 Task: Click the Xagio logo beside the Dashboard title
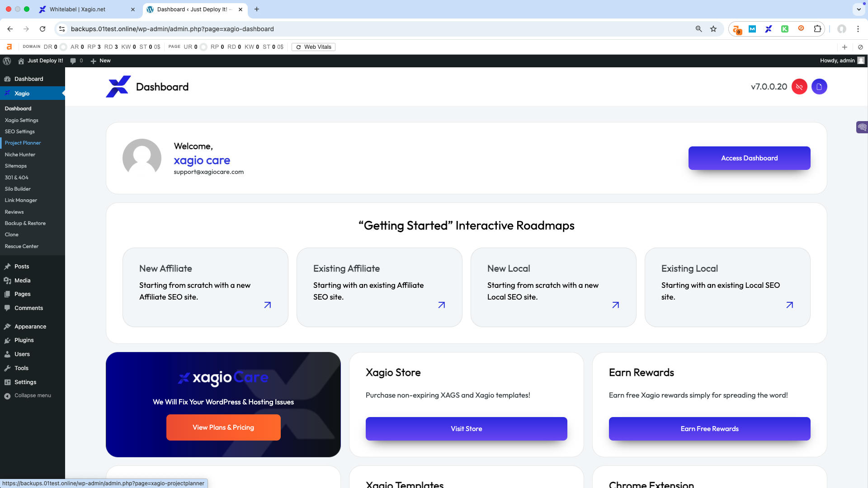click(x=118, y=87)
